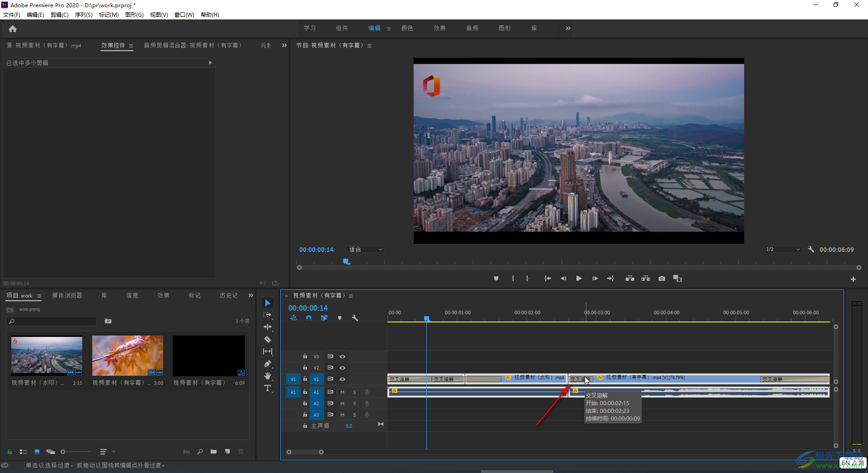Open the 文件(F) menu
This screenshot has height=473, width=868.
12,14
